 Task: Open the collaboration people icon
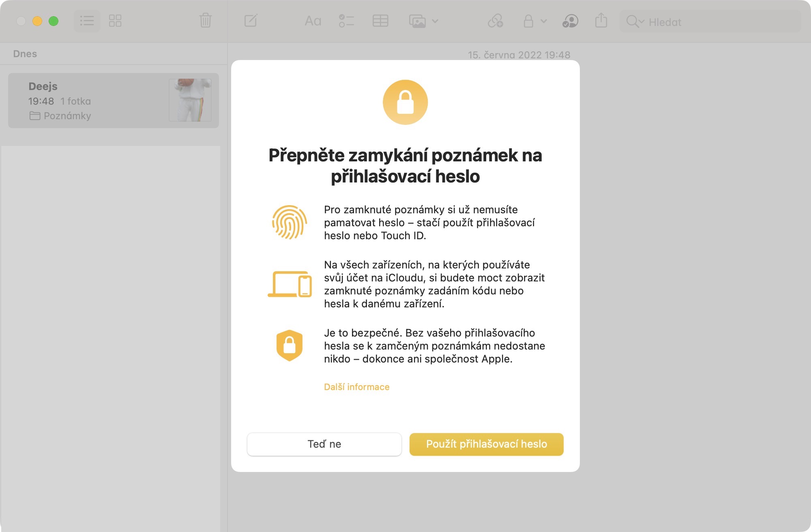tap(570, 21)
